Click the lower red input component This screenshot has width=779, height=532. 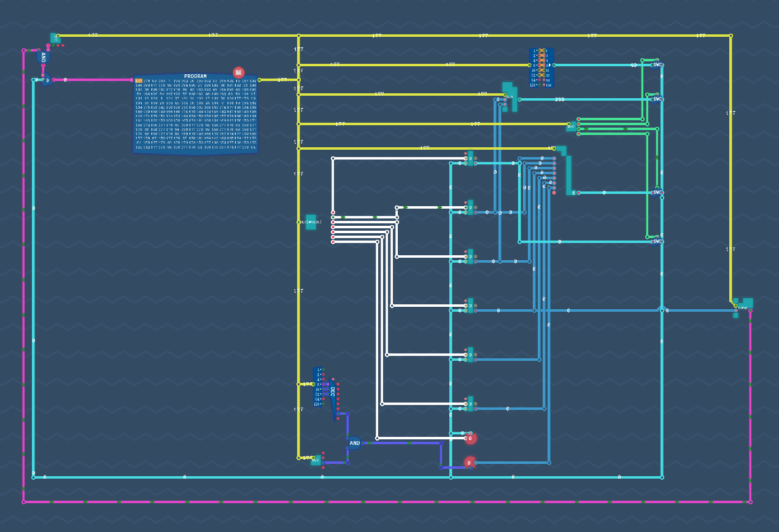click(x=469, y=462)
